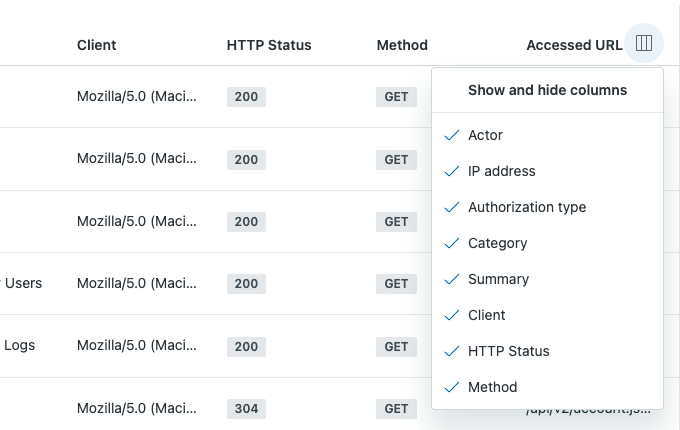Click the first row's Mozilla/5.0 client text
Viewport: 680px width, 430px height.
click(137, 97)
